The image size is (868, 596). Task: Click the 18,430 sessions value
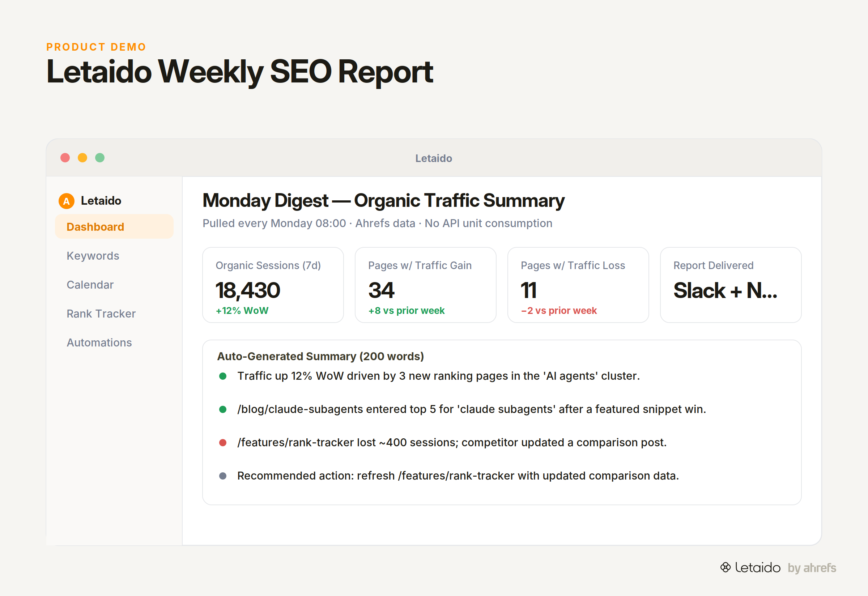(x=248, y=290)
